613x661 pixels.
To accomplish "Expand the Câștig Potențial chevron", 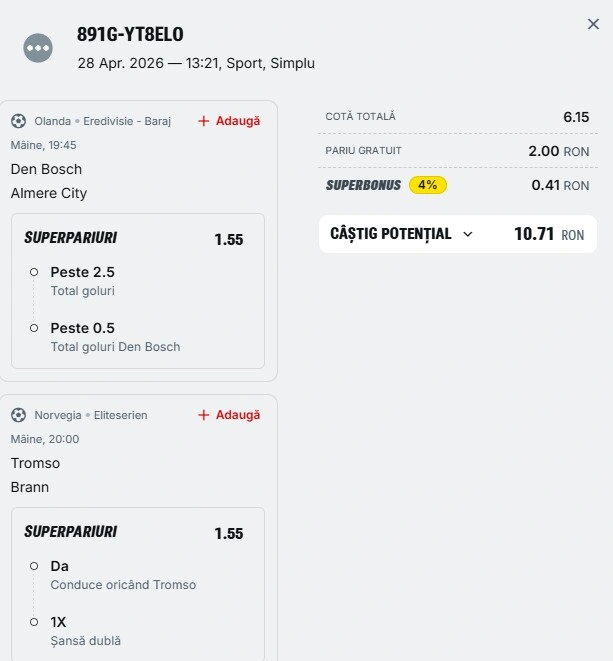I will (468, 234).
